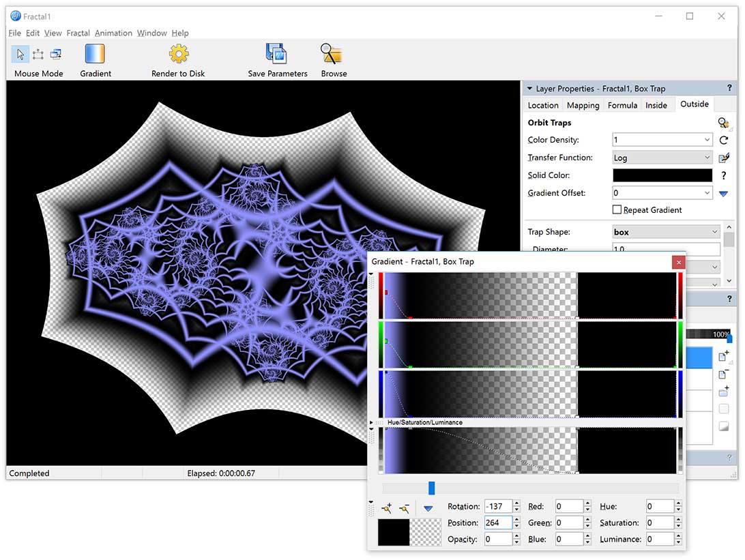Enable the Repeat Gradient checkbox
745x560 pixels.
(x=617, y=209)
